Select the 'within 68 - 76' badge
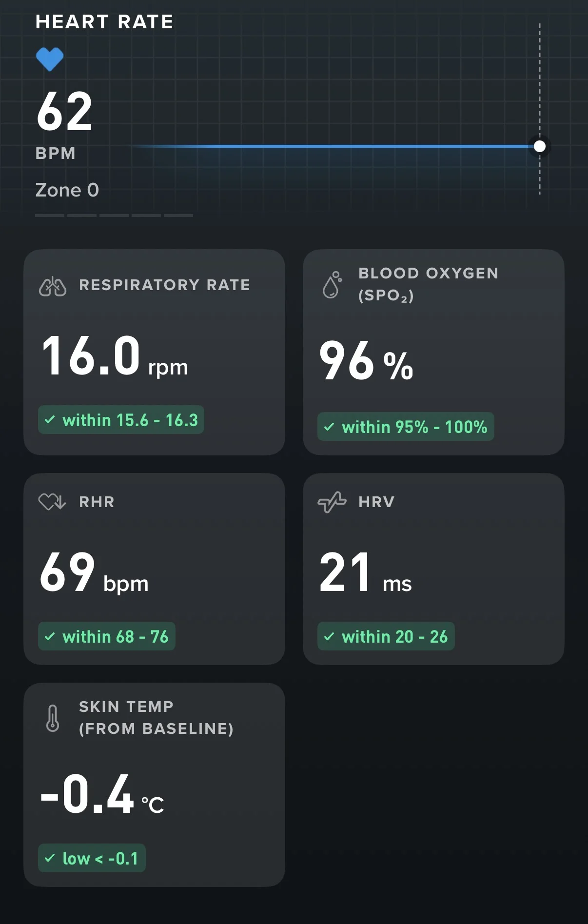Screen dimensions: 588x924 pos(107,636)
